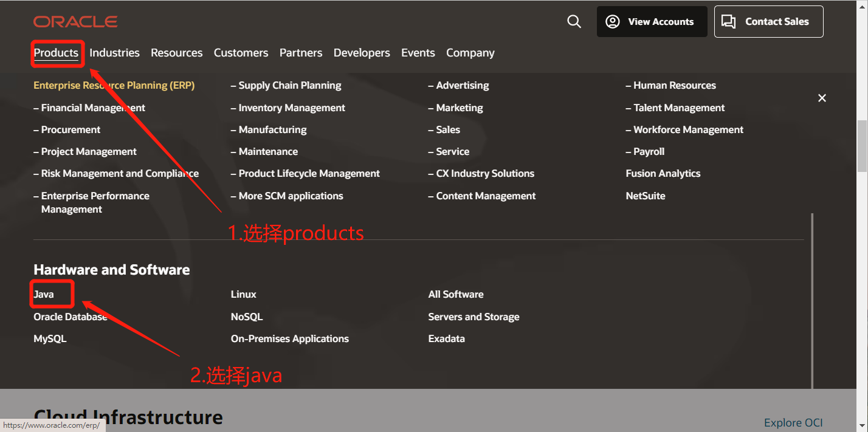Select the Exadata link
The image size is (868, 432).
pyautogui.click(x=447, y=339)
